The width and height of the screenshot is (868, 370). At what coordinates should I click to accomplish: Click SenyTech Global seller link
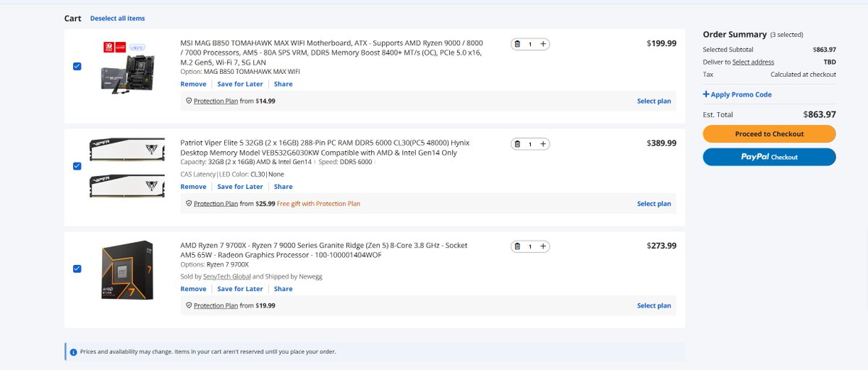tap(227, 277)
